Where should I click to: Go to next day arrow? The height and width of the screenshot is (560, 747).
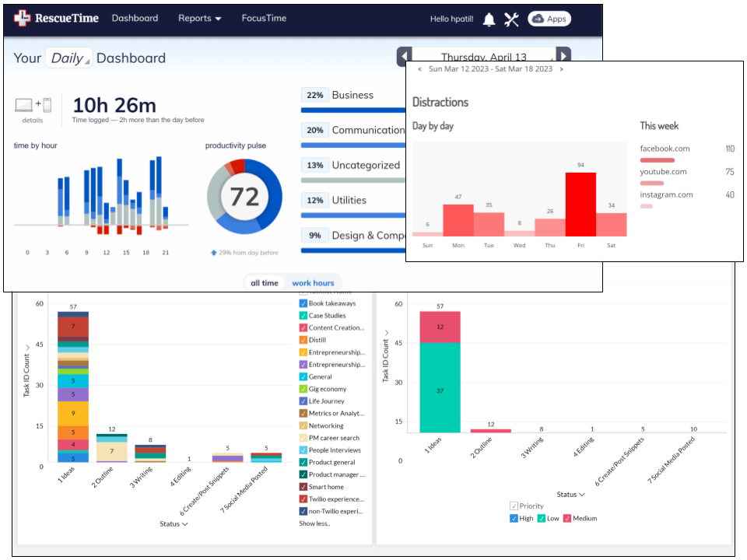563,55
